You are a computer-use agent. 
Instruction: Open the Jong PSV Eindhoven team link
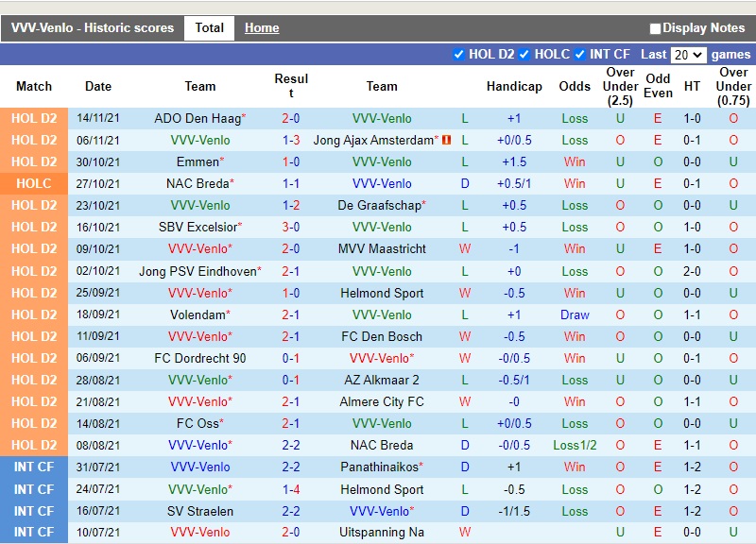point(197,271)
